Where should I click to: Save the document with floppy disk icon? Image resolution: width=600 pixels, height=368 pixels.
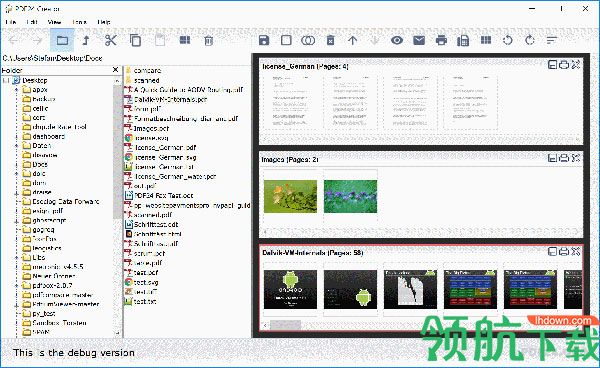click(x=264, y=40)
